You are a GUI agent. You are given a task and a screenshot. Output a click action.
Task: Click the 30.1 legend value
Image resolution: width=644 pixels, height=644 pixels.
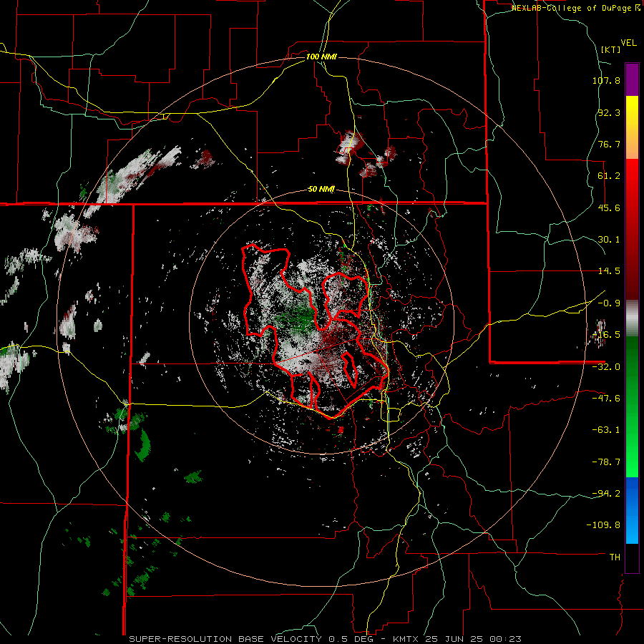click(x=609, y=240)
